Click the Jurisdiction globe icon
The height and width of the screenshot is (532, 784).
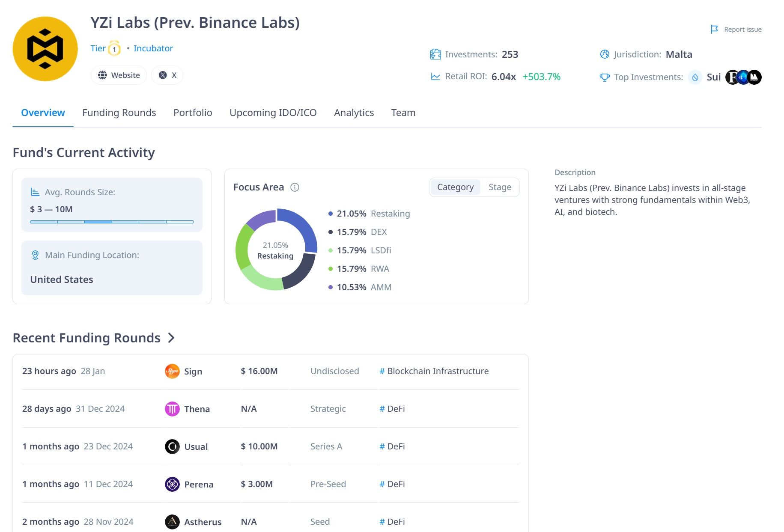click(x=605, y=54)
